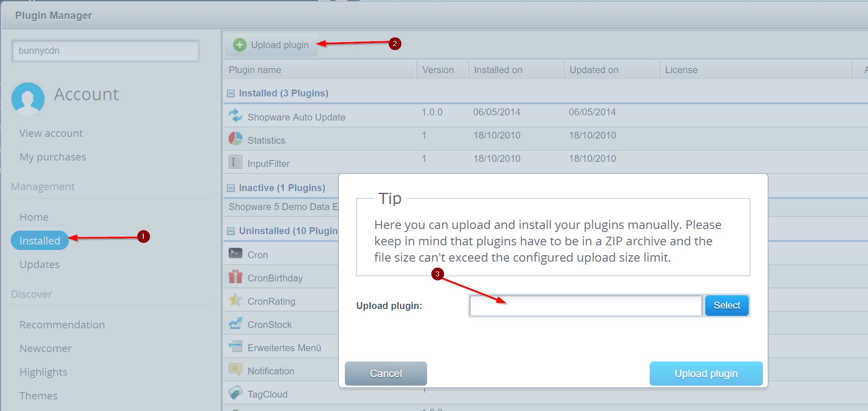Screen dimensions: 868x411
Task: Open the Highlights section
Action: 43,372
